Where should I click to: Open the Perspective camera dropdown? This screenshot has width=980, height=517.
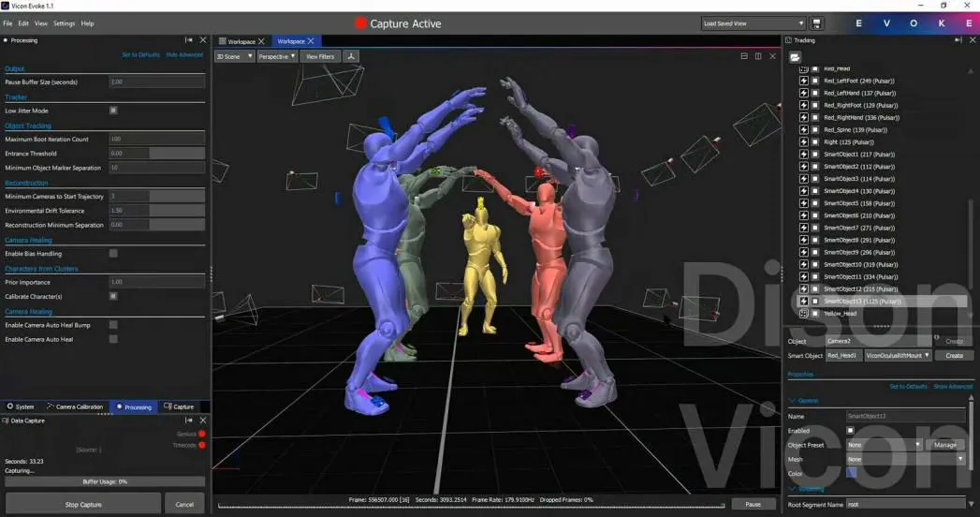pos(277,56)
